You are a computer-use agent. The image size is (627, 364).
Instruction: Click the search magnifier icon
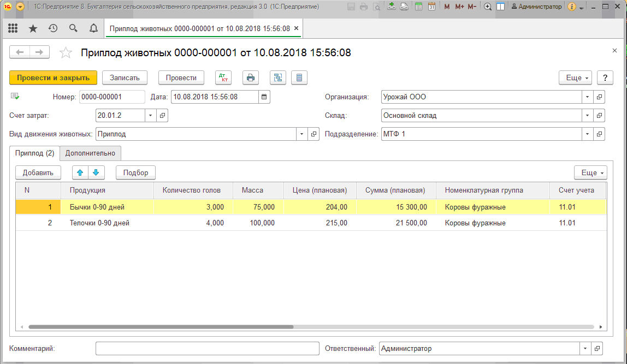click(x=73, y=28)
